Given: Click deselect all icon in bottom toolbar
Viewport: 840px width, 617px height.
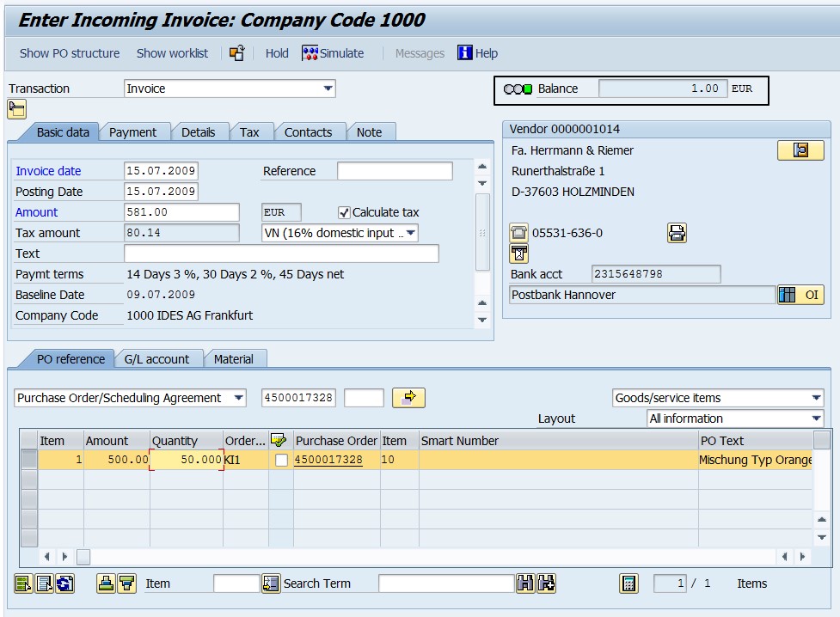Looking at the screenshot, I should [x=44, y=583].
